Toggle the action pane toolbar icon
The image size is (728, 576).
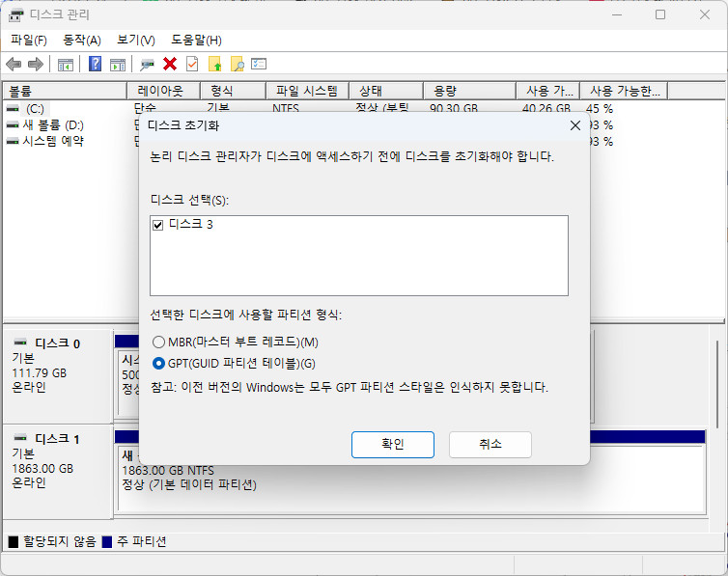click(118, 65)
